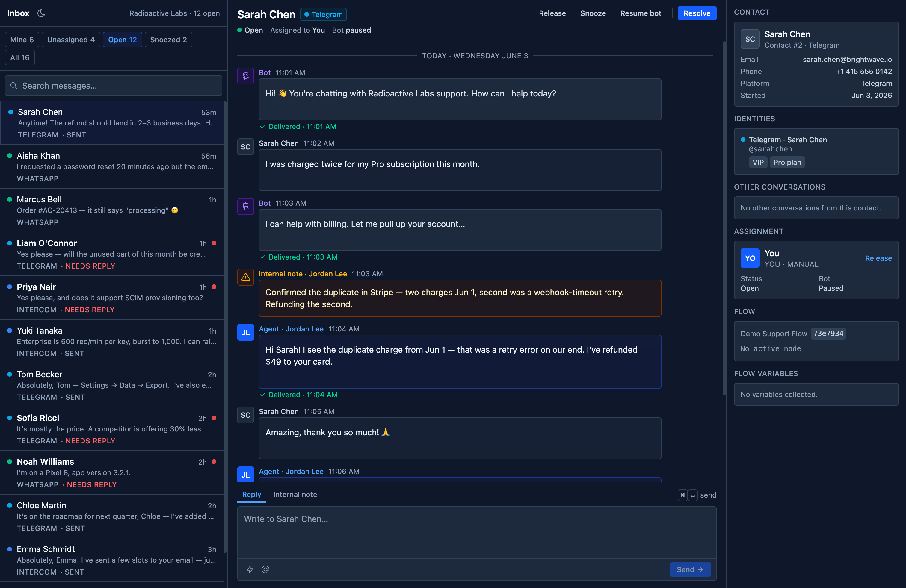Open Aisha Khan conversation
The image size is (906, 588).
[x=112, y=166]
